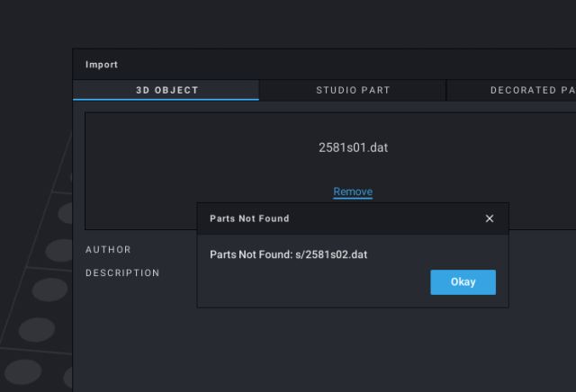Open the STUDIO PART tab
This screenshot has height=392, width=576.
[353, 90]
